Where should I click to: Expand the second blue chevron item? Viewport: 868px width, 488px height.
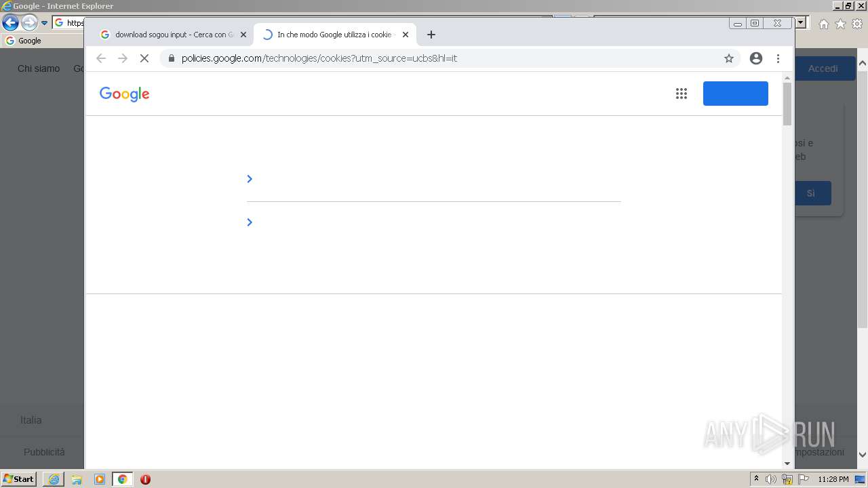(250, 222)
